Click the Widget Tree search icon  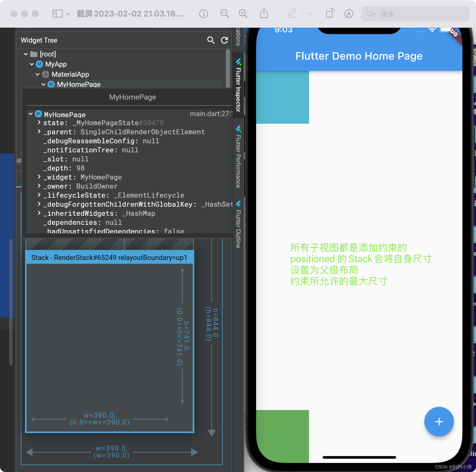[211, 40]
